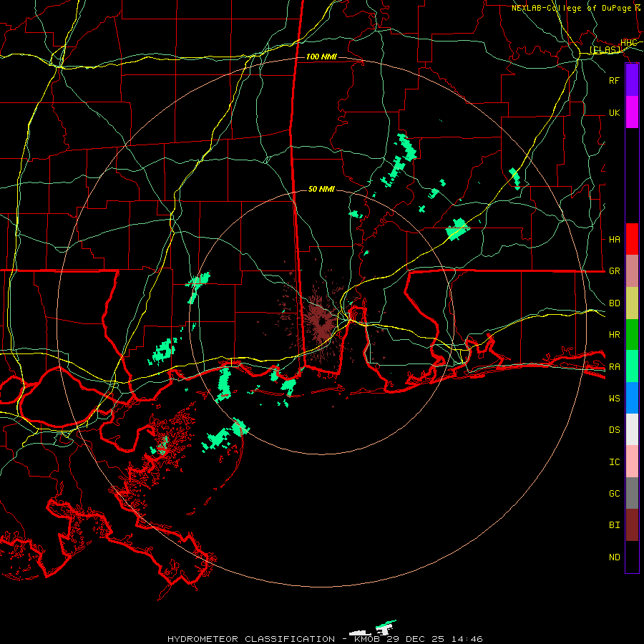Click the purple RF color swatch in legend
Screen dimensions: 644x644
pyautogui.click(x=632, y=80)
